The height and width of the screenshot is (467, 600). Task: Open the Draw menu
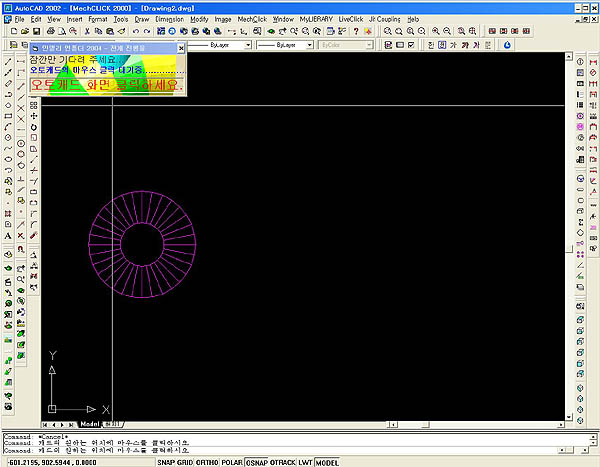[x=142, y=19]
